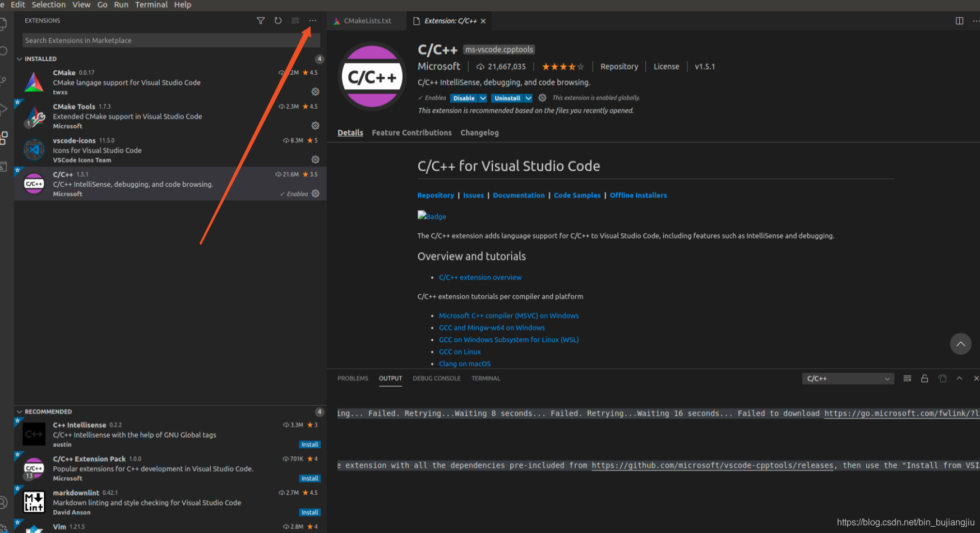Click the Disable button
The height and width of the screenshot is (533, 980).
[x=464, y=98]
